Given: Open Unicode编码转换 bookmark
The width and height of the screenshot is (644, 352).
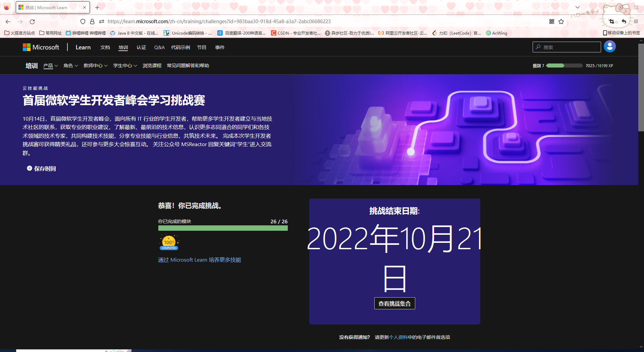Looking at the screenshot, I should click(188, 33).
